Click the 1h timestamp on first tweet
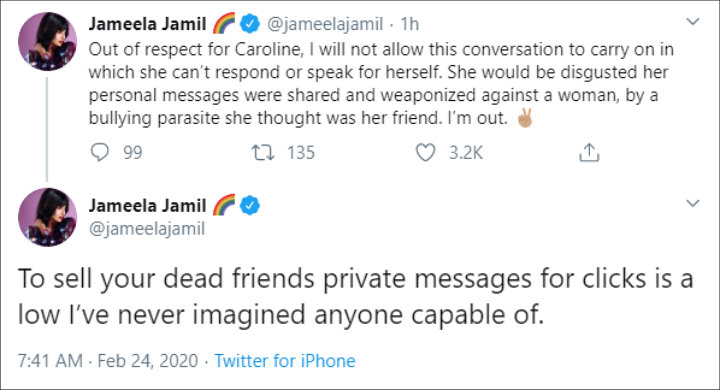The height and width of the screenshot is (390, 720). (x=410, y=24)
